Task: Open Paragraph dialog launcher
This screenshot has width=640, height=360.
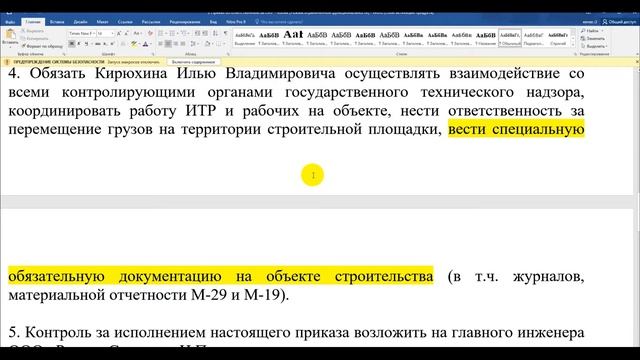Action: (228, 54)
